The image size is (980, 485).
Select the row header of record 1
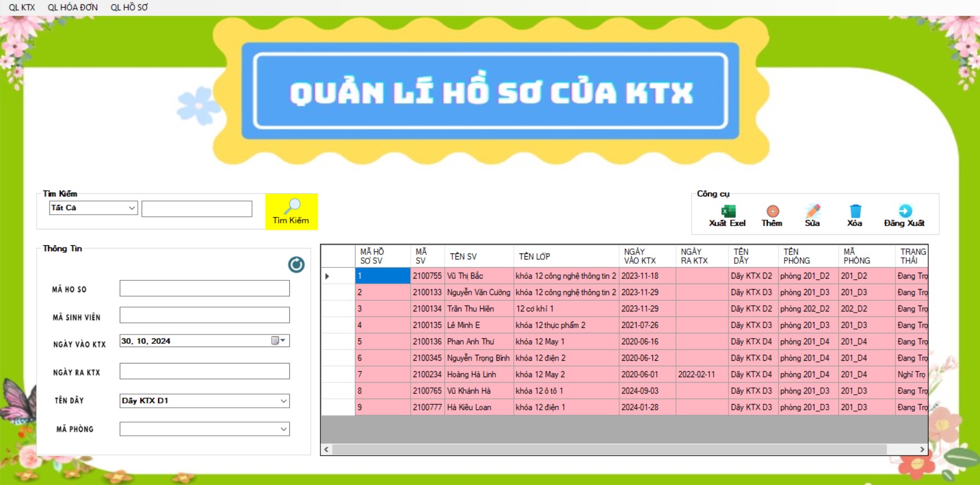coord(338,276)
